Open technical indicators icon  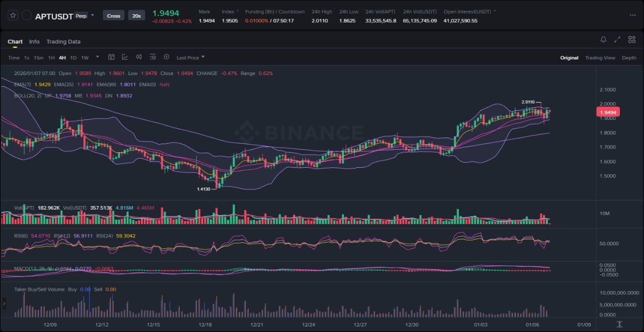click(x=125, y=57)
